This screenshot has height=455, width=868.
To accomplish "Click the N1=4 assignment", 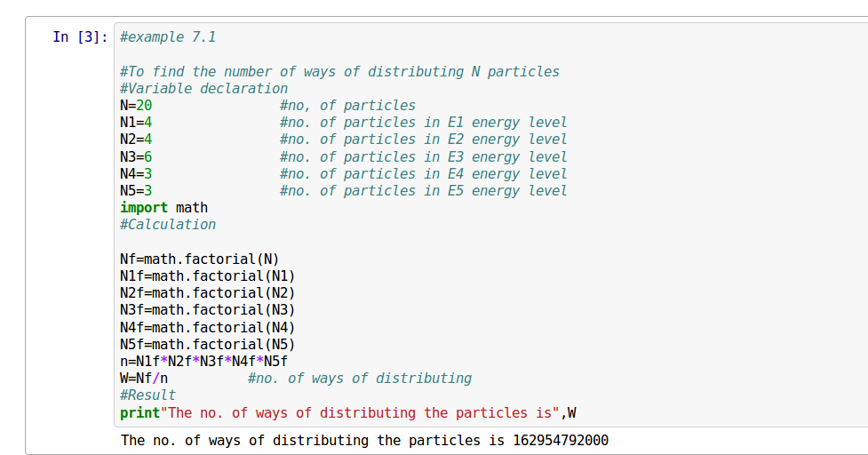I will (x=136, y=123).
